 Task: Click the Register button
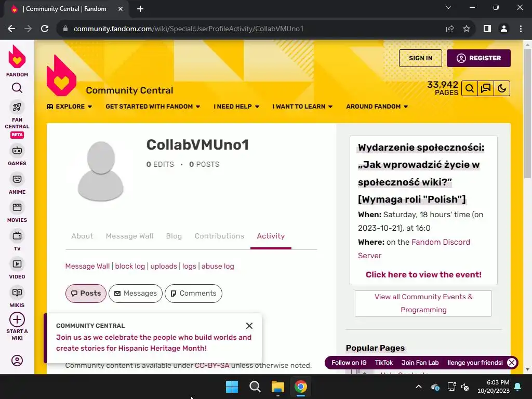pyautogui.click(x=478, y=58)
